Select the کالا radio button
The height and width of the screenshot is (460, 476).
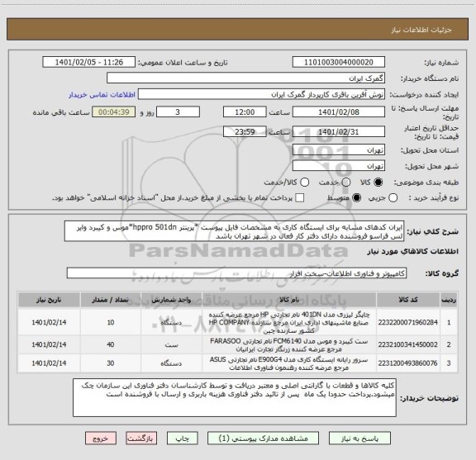tap(378, 182)
